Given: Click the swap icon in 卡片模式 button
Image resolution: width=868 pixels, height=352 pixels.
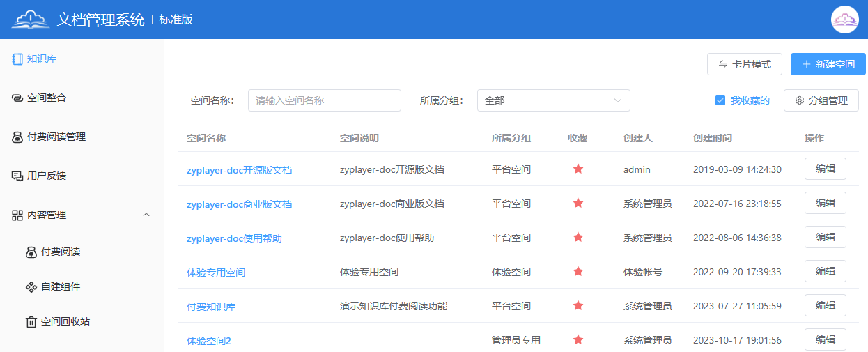Looking at the screenshot, I should [x=723, y=64].
